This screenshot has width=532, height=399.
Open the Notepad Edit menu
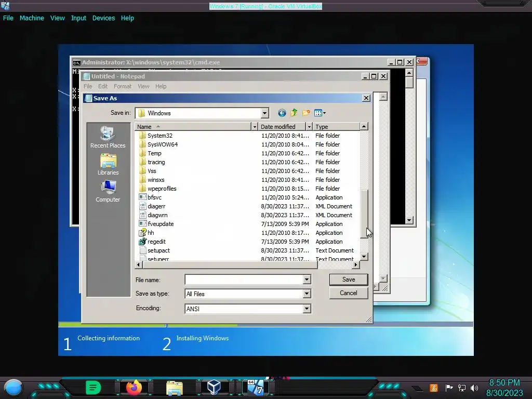pos(103,86)
